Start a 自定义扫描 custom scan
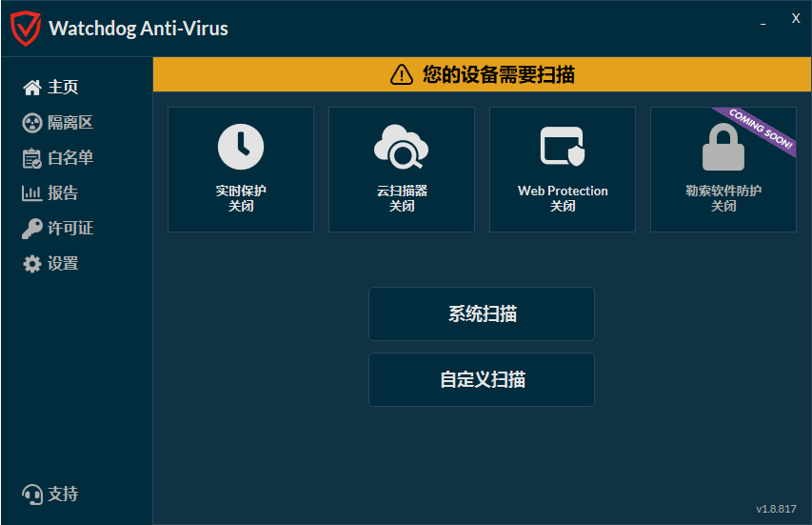The height and width of the screenshot is (525, 812). coord(482,380)
